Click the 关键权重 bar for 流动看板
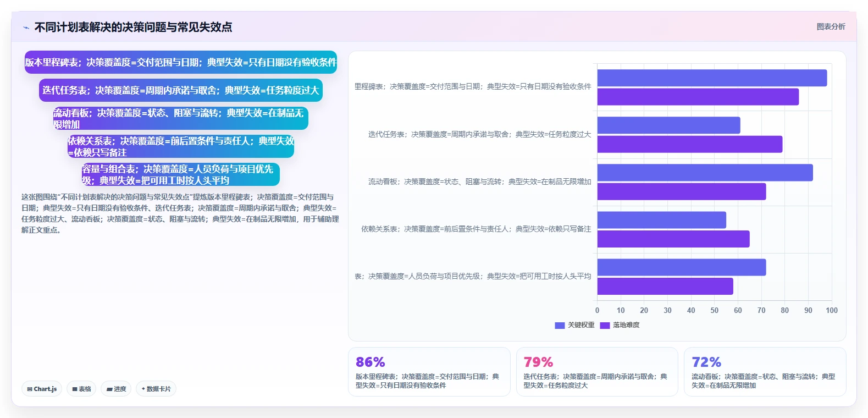 [x=705, y=173]
